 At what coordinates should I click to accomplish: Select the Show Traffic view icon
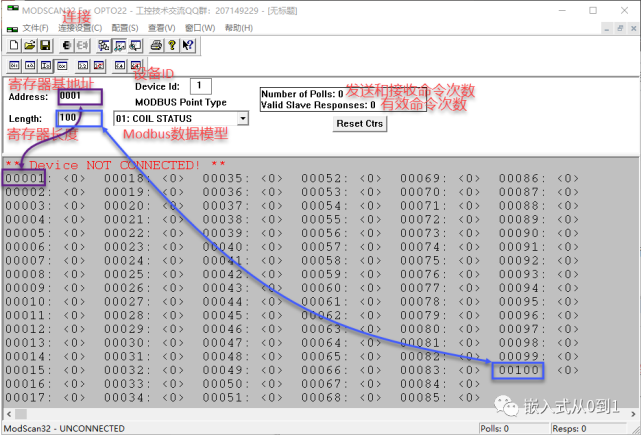[135, 45]
